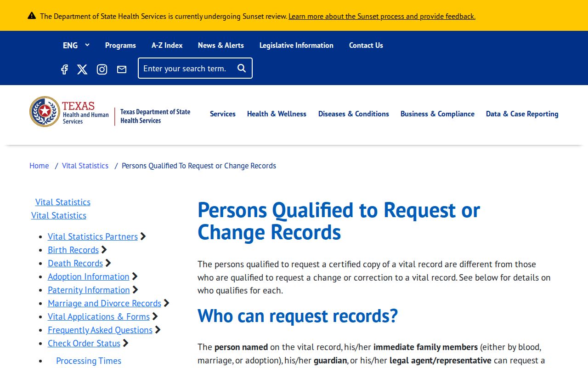Click the Texas Health and Human Services logo
Viewport: 588px width, 368px height.
[x=69, y=112]
